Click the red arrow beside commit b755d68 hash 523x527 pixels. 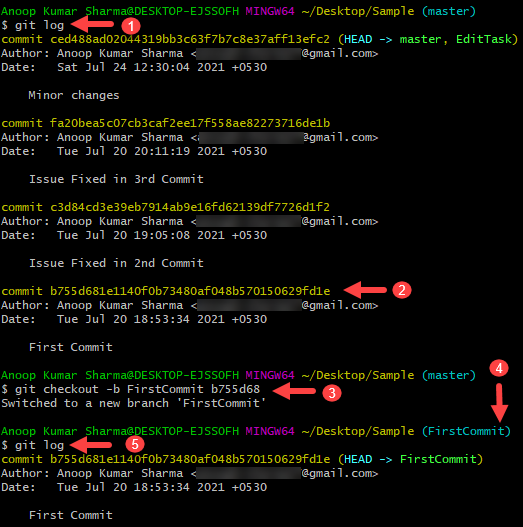pyautogui.click(x=365, y=290)
